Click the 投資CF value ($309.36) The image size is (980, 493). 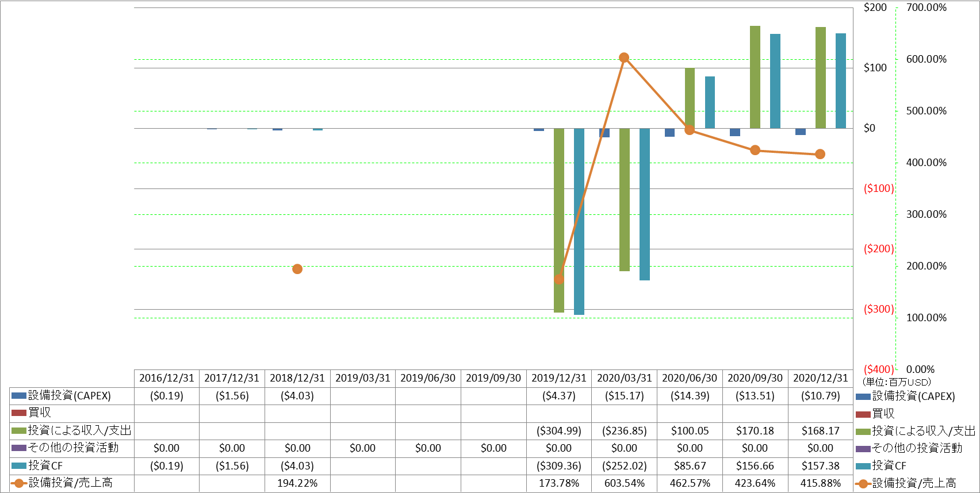click(559, 466)
